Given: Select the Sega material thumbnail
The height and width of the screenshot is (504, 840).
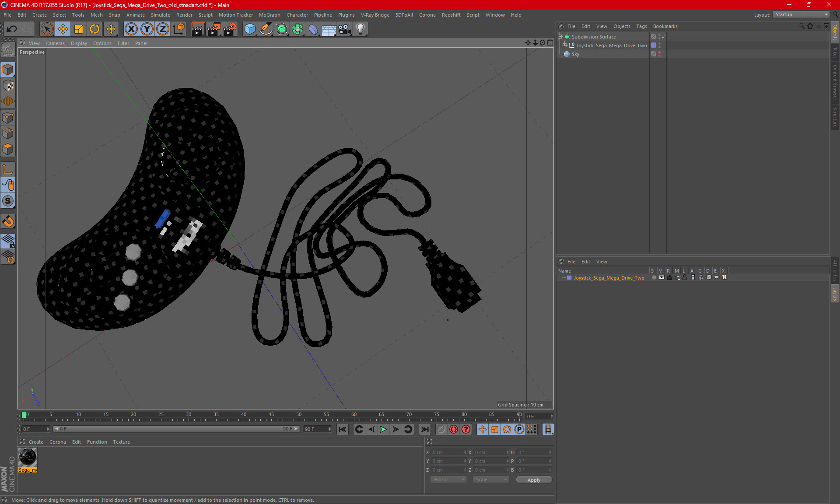Looking at the screenshot, I should coord(28,457).
